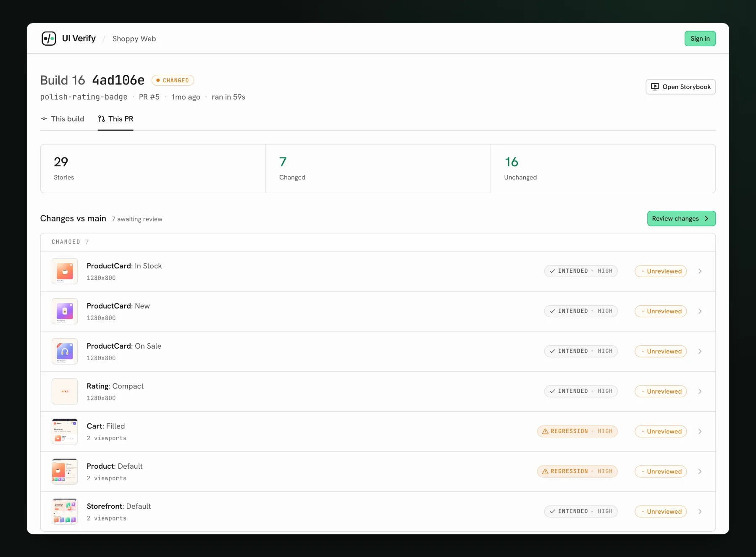
Task: Click the CHANGED status badge beside build hash
Action: (x=173, y=80)
